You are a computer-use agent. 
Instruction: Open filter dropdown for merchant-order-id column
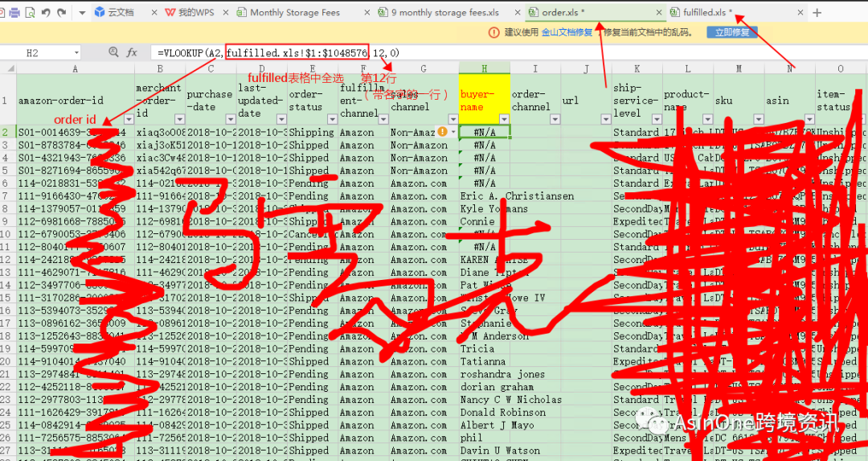(x=179, y=119)
